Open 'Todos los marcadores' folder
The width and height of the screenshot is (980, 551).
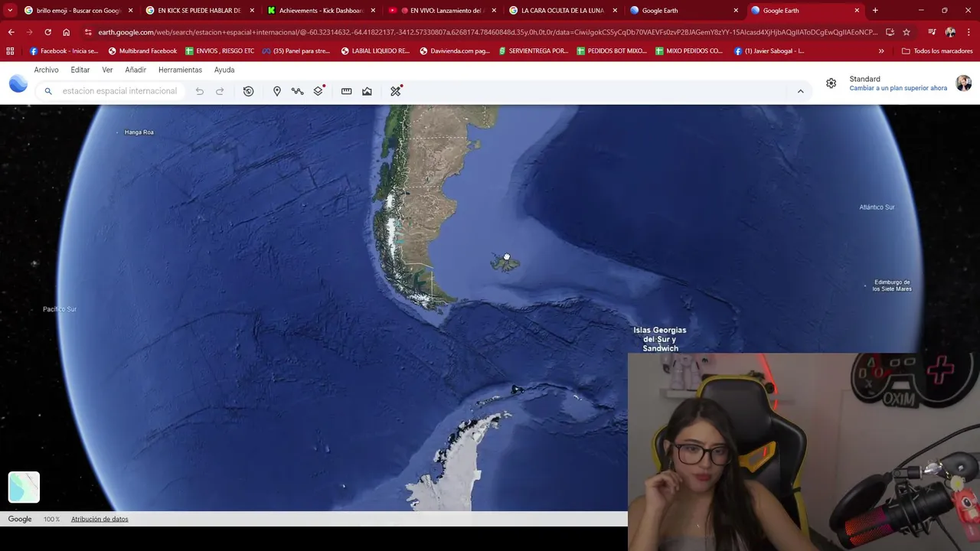[x=937, y=51]
